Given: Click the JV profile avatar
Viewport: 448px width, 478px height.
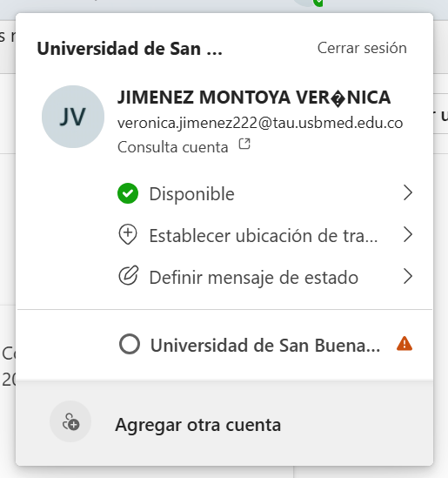Looking at the screenshot, I should coord(73,117).
